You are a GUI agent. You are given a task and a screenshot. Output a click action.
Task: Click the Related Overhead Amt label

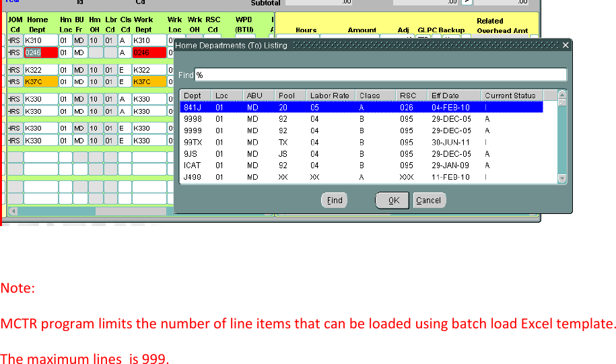click(502, 26)
